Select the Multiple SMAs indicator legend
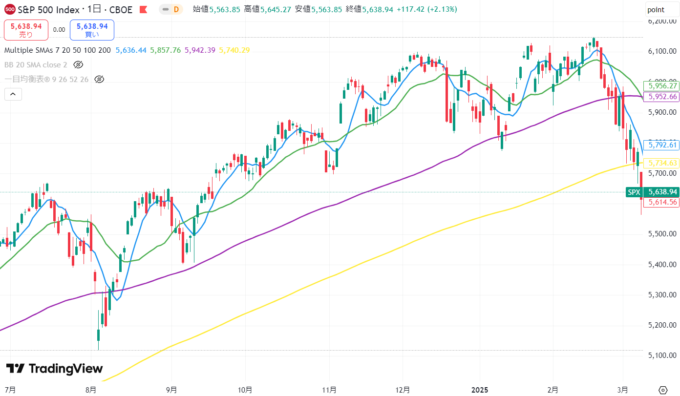680x396 pixels. [57, 50]
